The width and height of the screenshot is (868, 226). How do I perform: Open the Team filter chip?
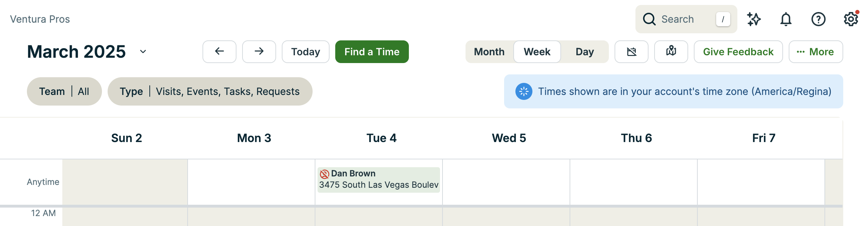click(x=64, y=91)
